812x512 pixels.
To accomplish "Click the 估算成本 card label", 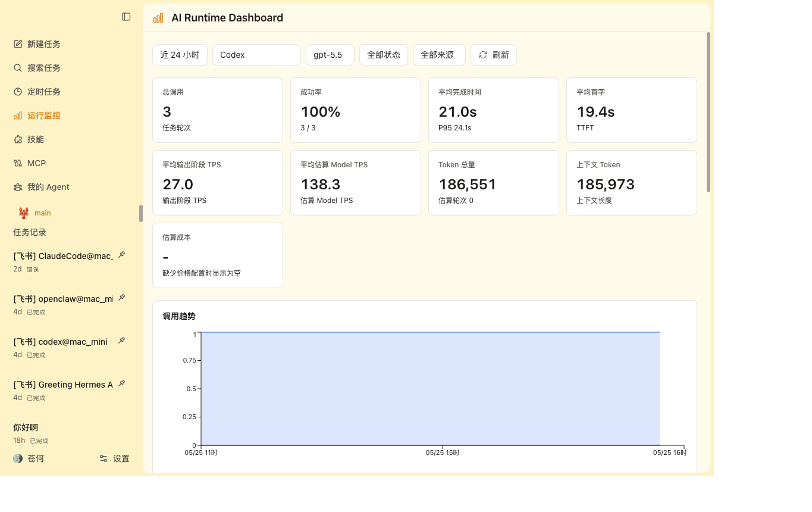I will pyautogui.click(x=177, y=238).
